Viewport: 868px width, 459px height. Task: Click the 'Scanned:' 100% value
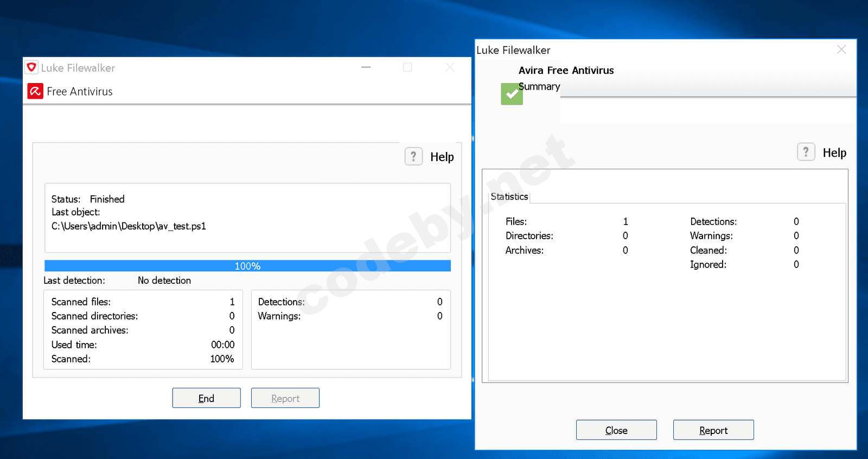click(222, 359)
